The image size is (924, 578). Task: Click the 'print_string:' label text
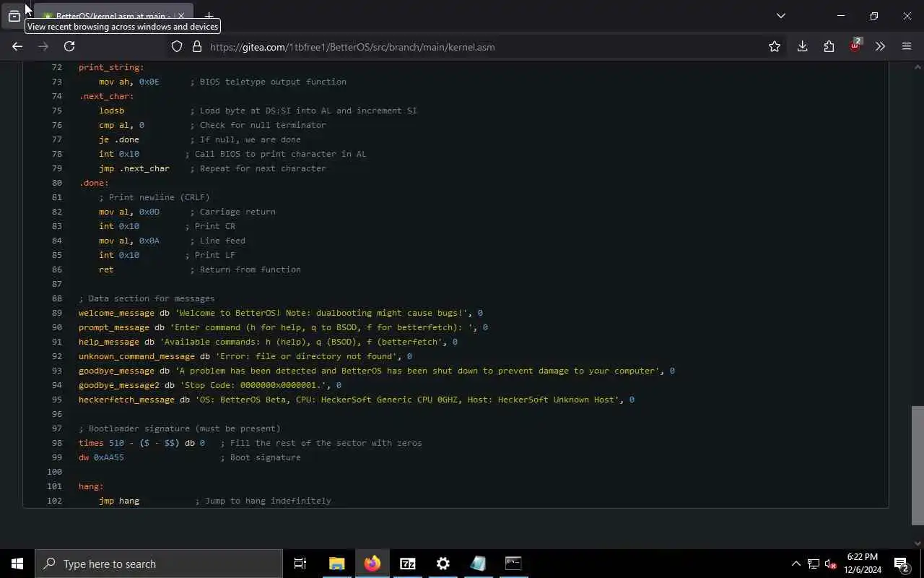[x=111, y=67]
